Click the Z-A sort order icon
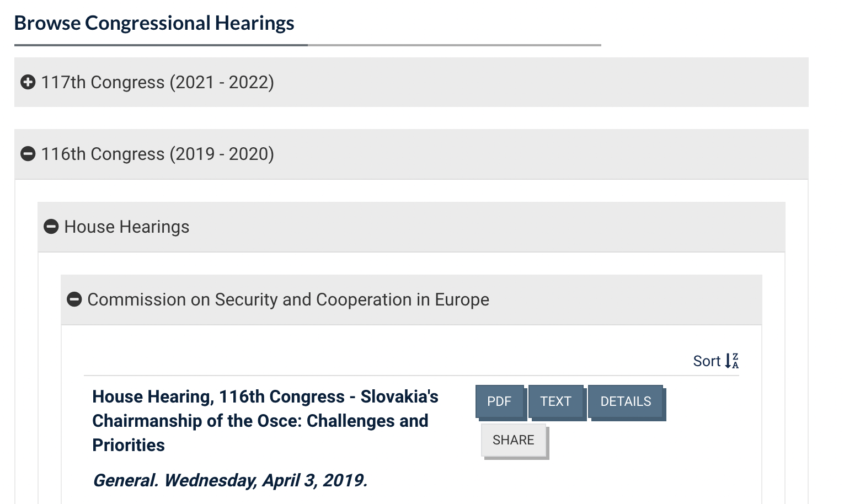844x504 pixels. (x=732, y=361)
